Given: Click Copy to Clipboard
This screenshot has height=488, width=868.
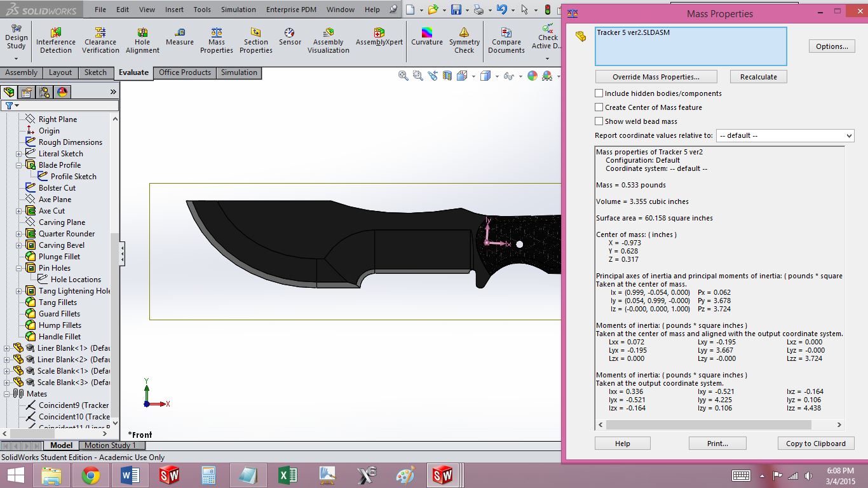Looking at the screenshot, I should click(816, 443).
